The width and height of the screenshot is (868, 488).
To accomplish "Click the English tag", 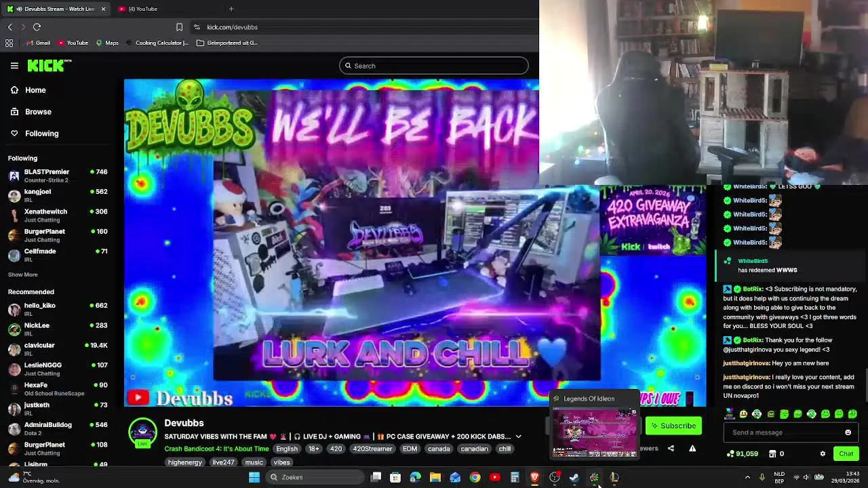I will tap(286, 449).
